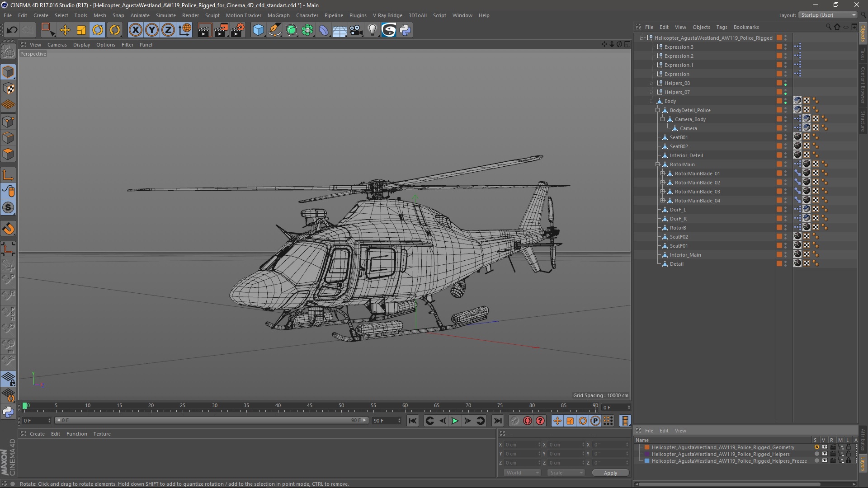This screenshot has width=868, height=488.
Task: Add a Camera object icon
Action: [356, 30]
